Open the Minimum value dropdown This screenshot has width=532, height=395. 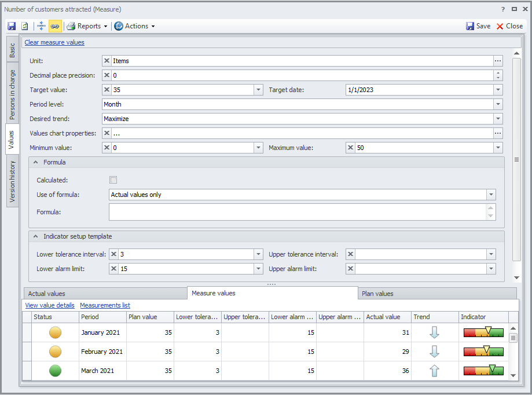tap(258, 148)
